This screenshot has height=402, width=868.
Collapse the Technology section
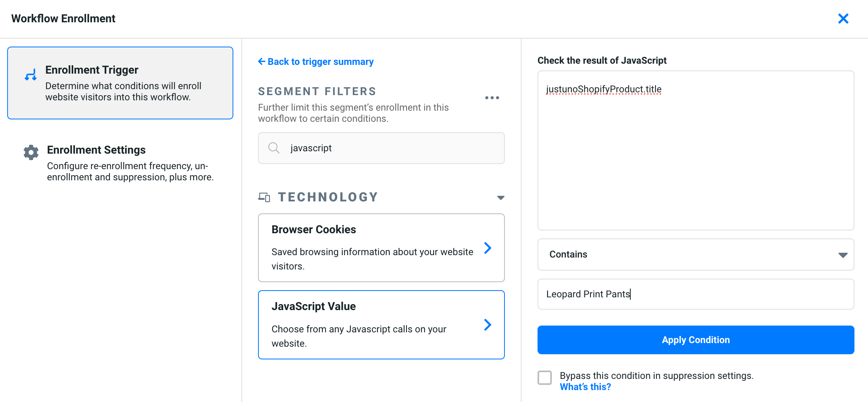pyautogui.click(x=500, y=198)
